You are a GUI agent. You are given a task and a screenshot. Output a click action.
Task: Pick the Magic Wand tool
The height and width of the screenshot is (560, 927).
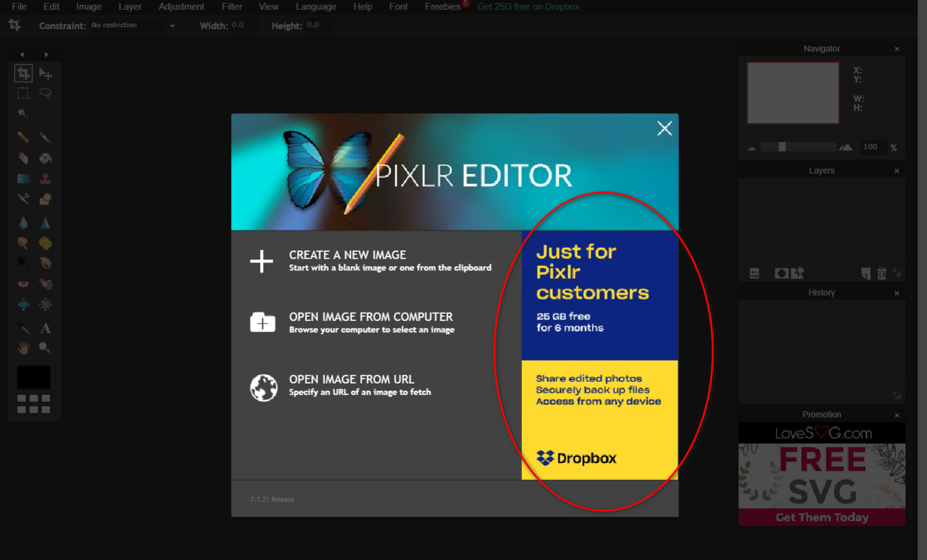click(23, 113)
